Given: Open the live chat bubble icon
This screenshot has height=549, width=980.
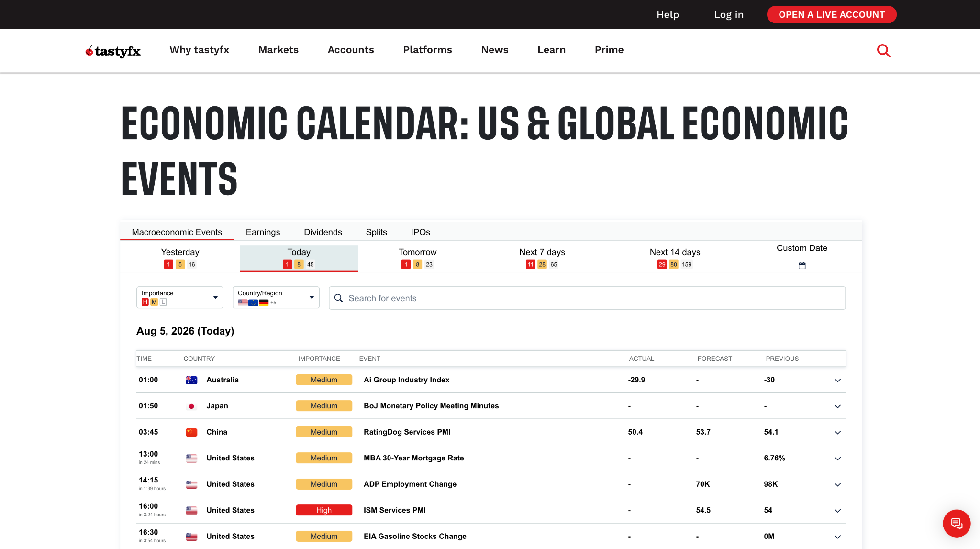Looking at the screenshot, I should 956,523.
